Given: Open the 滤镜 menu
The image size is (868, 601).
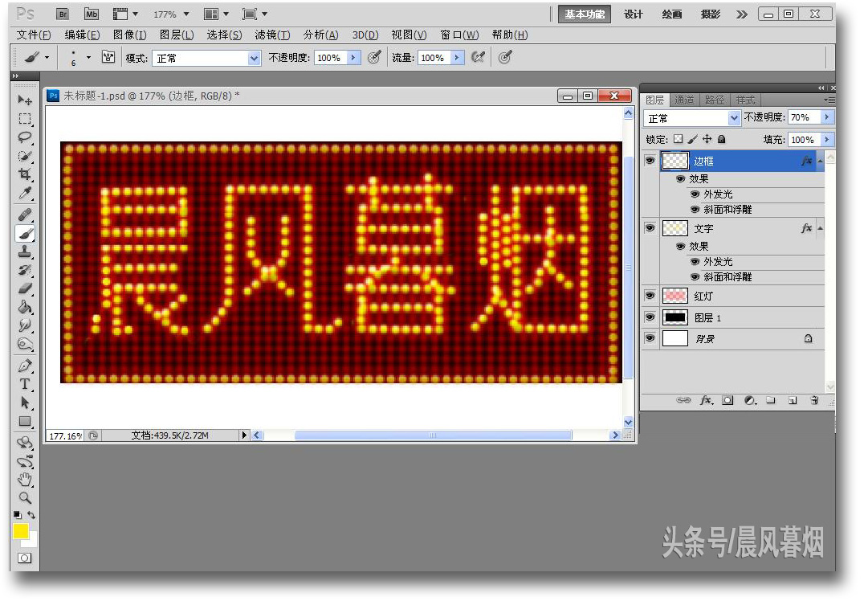Looking at the screenshot, I should pos(271,35).
